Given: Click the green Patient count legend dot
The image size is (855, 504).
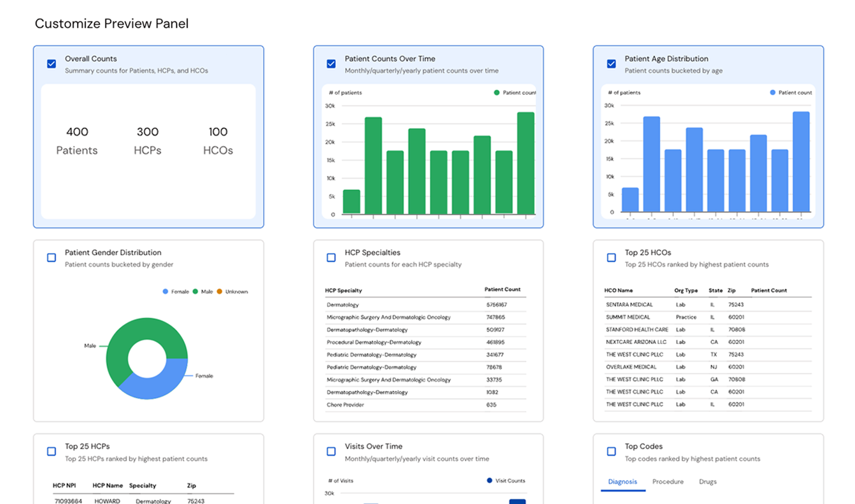Looking at the screenshot, I should [496, 93].
